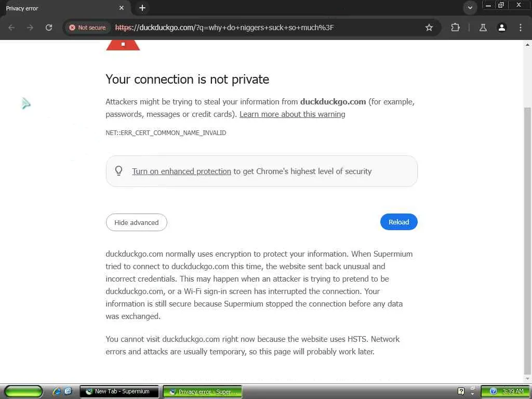The image size is (532, 399).
Task: Bookmark this page with the star icon
Action: (x=429, y=28)
